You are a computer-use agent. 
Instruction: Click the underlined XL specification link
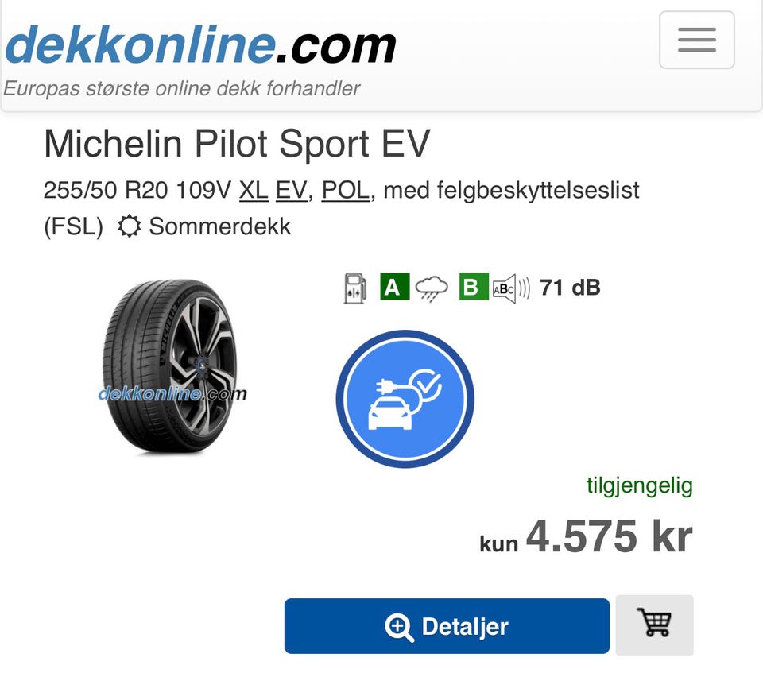point(254,191)
